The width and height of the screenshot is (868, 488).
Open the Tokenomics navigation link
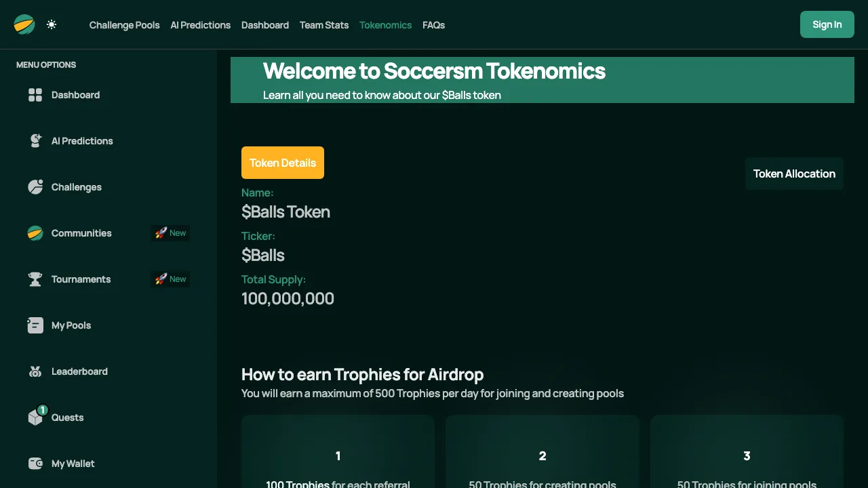click(x=385, y=25)
